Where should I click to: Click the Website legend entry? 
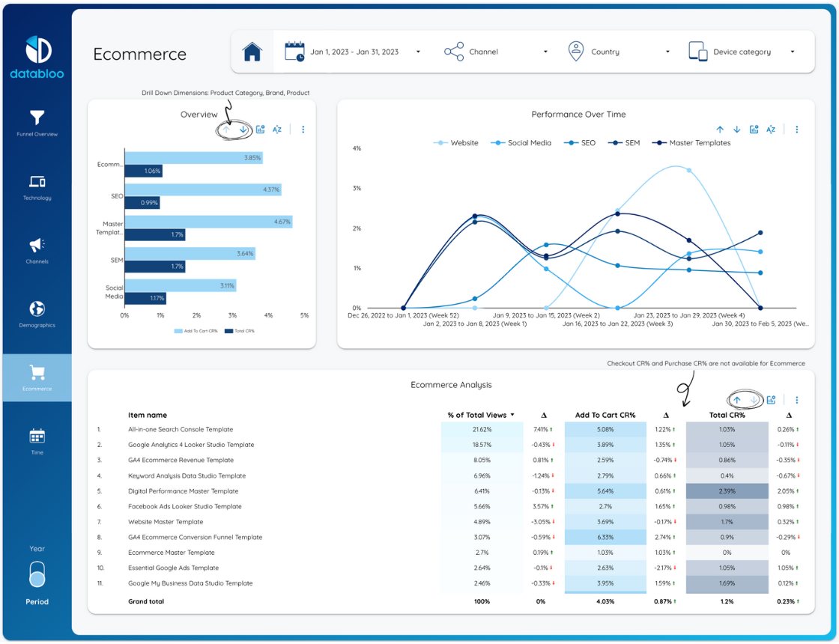coord(456,143)
